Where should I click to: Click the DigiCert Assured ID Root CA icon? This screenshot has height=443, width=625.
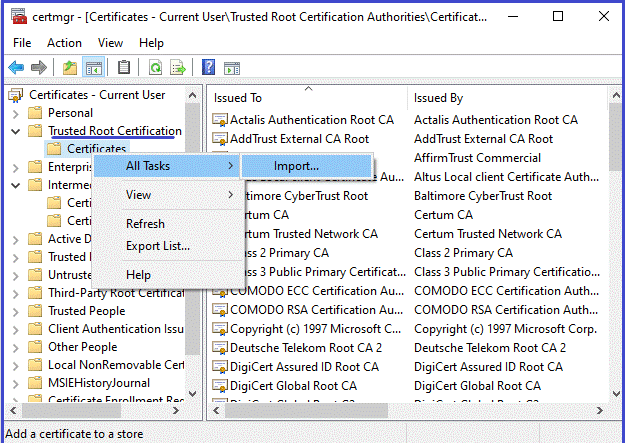tap(220, 367)
